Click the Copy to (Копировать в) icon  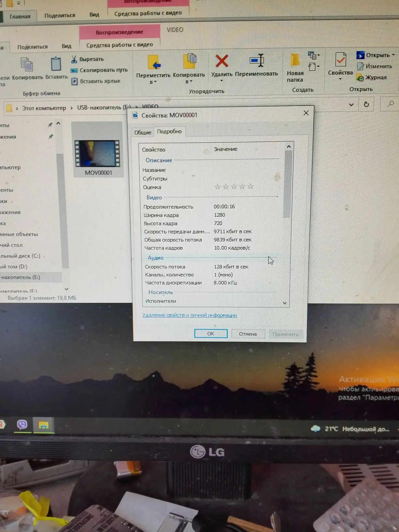pyautogui.click(x=189, y=62)
